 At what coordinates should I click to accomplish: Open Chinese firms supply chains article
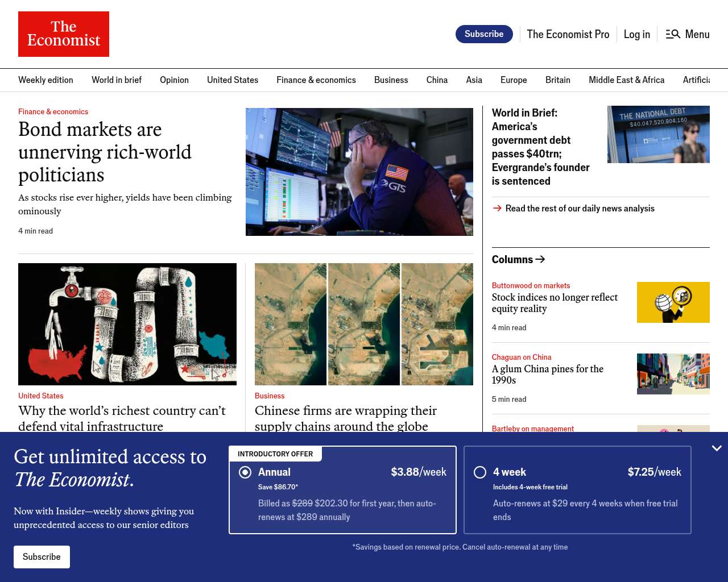click(346, 418)
